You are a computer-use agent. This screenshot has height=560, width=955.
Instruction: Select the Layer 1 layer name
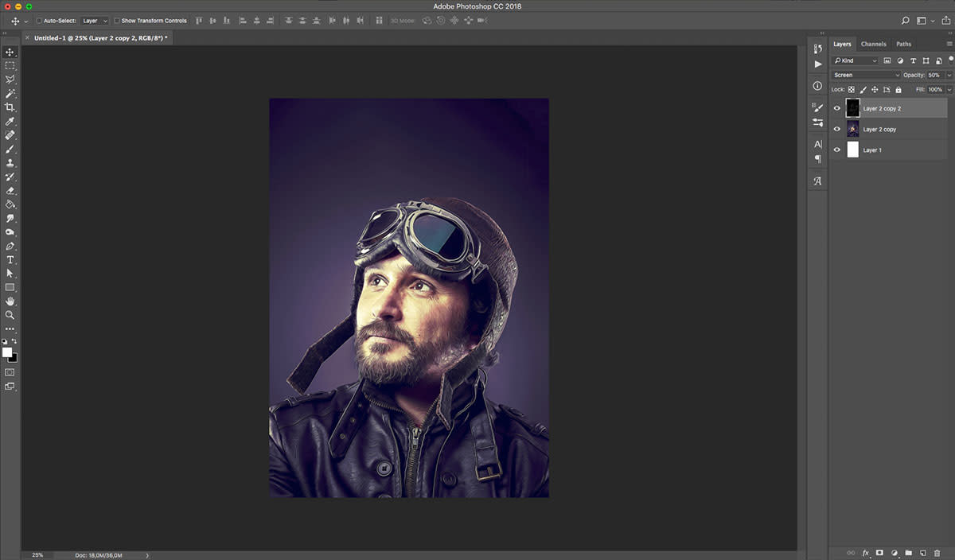pos(872,150)
